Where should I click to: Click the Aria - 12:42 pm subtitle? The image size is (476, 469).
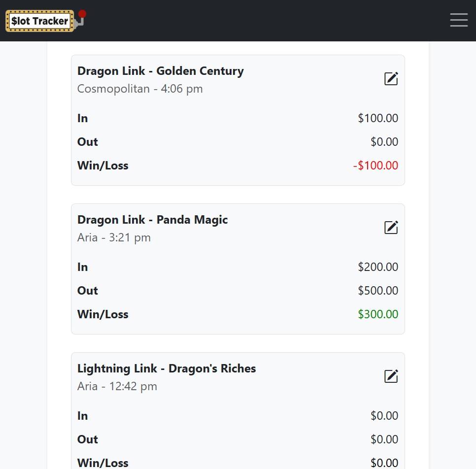coord(117,386)
